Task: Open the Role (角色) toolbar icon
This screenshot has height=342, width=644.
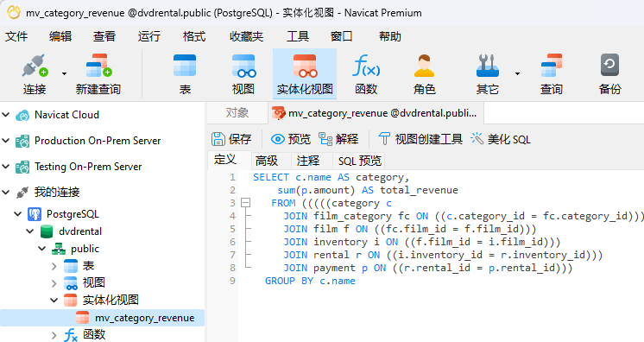Action: tap(424, 66)
